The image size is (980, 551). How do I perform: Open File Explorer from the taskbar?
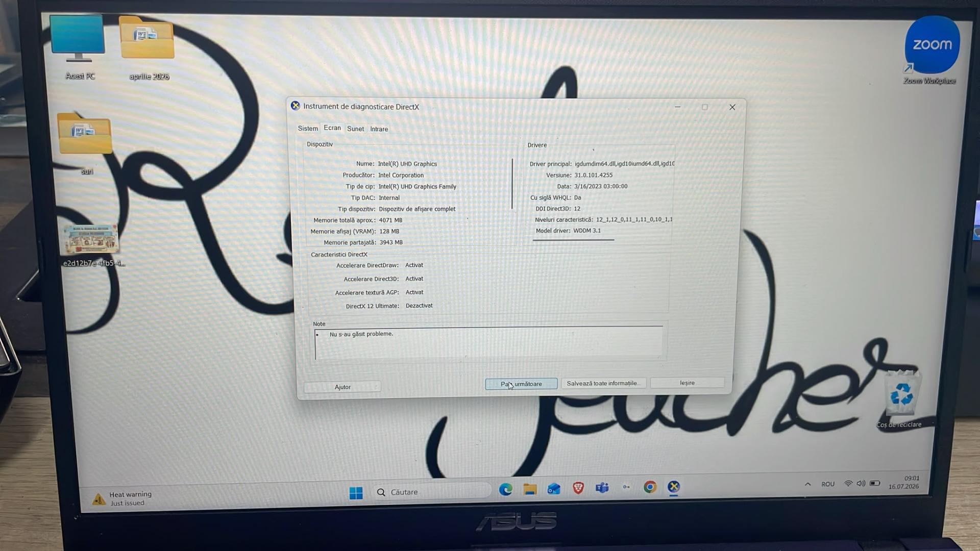click(530, 489)
